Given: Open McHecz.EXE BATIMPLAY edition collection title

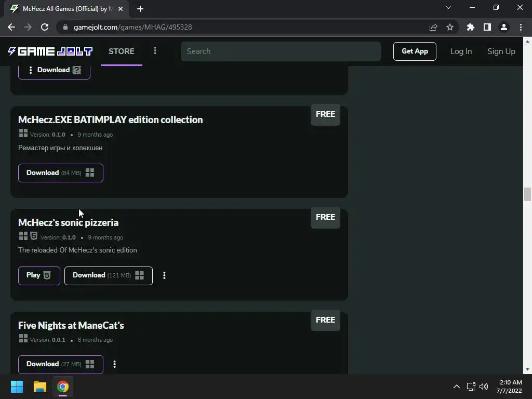Looking at the screenshot, I should [x=110, y=120].
